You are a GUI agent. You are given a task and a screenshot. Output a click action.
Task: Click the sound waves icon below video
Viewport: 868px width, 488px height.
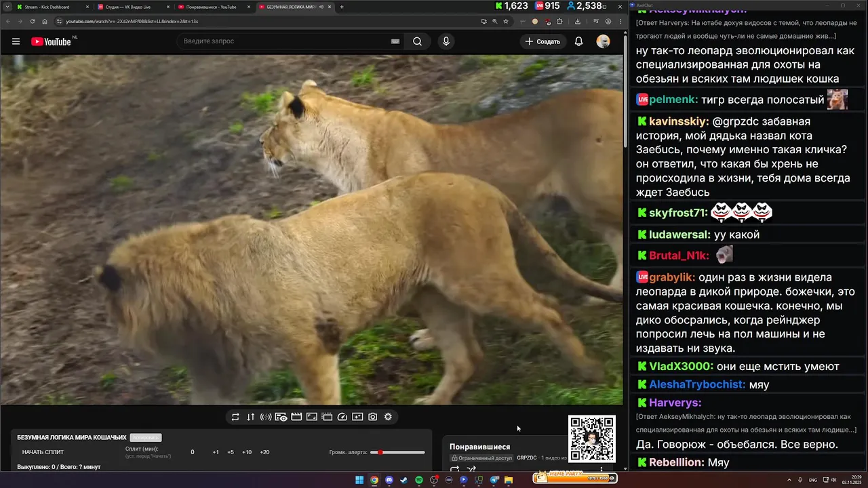coord(266,417)
